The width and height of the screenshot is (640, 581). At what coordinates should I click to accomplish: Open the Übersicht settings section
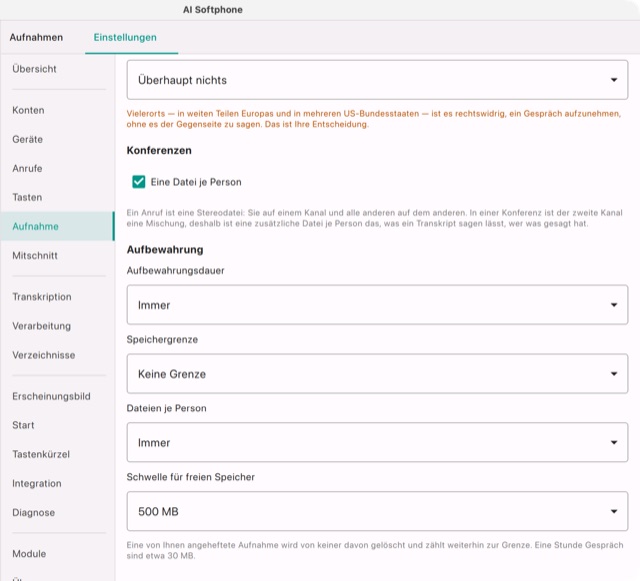click(57, 69)
